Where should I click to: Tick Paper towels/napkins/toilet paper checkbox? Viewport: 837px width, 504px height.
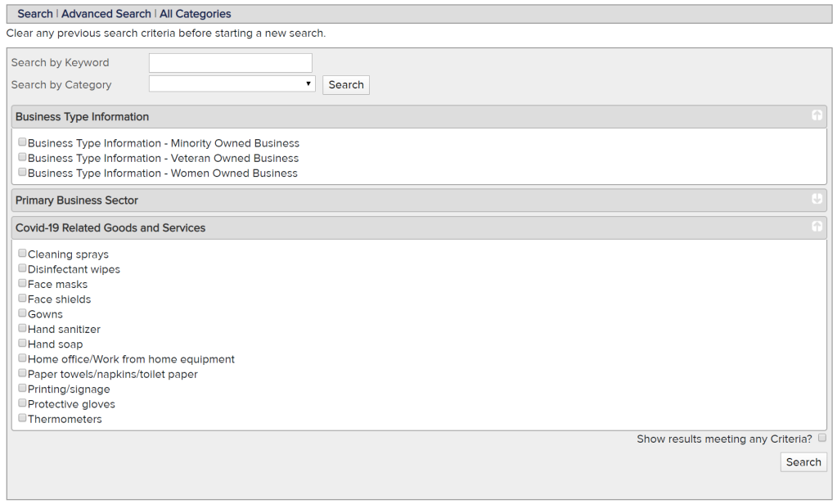[x=22, y=372]
